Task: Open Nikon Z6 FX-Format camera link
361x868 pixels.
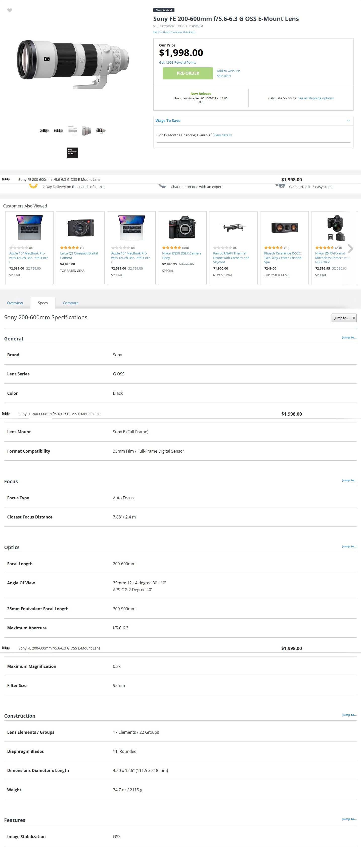Action: click(x=332, y=258)
